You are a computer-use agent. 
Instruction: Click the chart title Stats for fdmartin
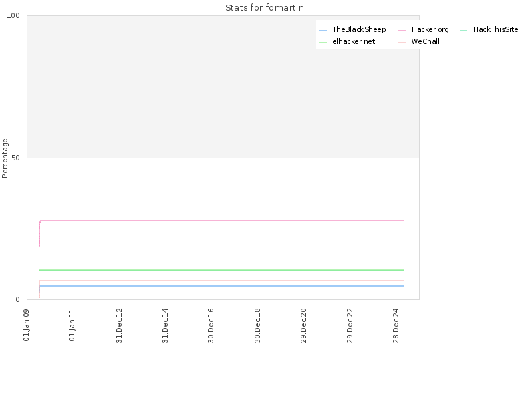click(265, 7)
